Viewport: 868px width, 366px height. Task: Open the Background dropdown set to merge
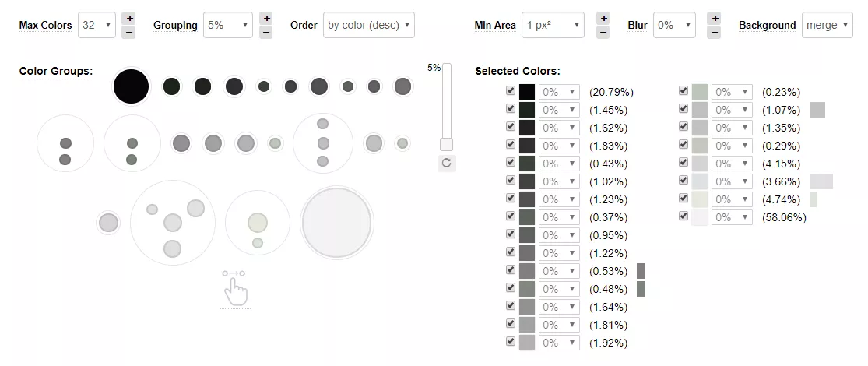click(x=827, y=25)
